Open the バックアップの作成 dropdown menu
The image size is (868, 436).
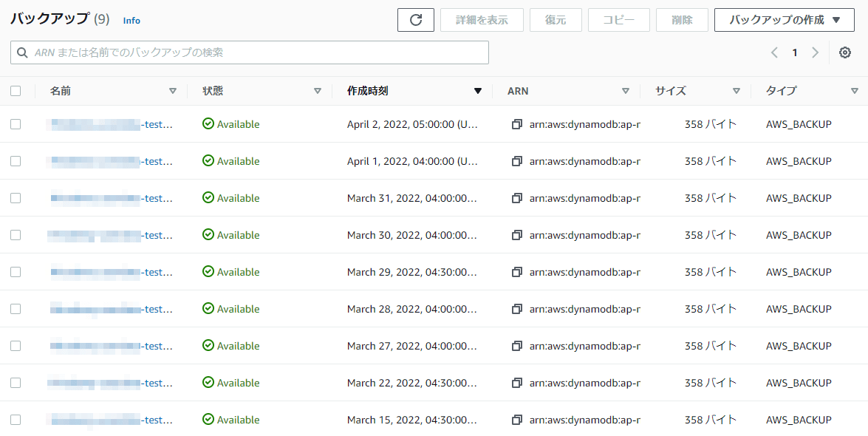click(784, 20)
